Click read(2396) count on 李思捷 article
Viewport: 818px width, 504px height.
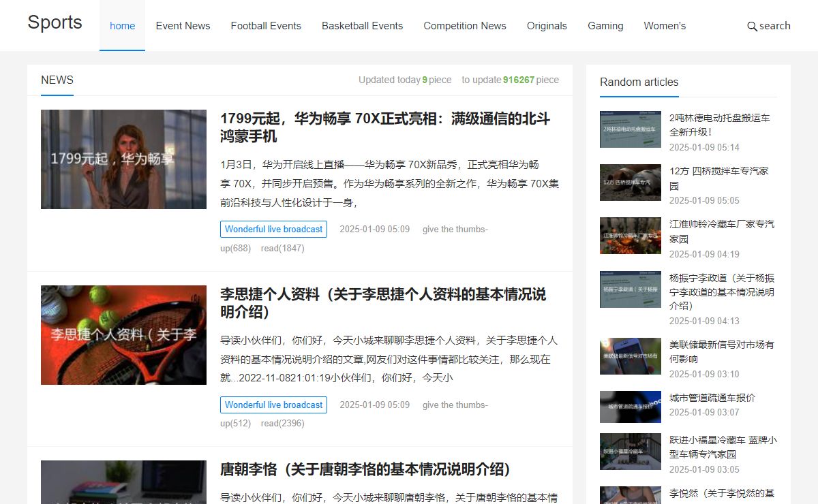(x=283, y=424)
